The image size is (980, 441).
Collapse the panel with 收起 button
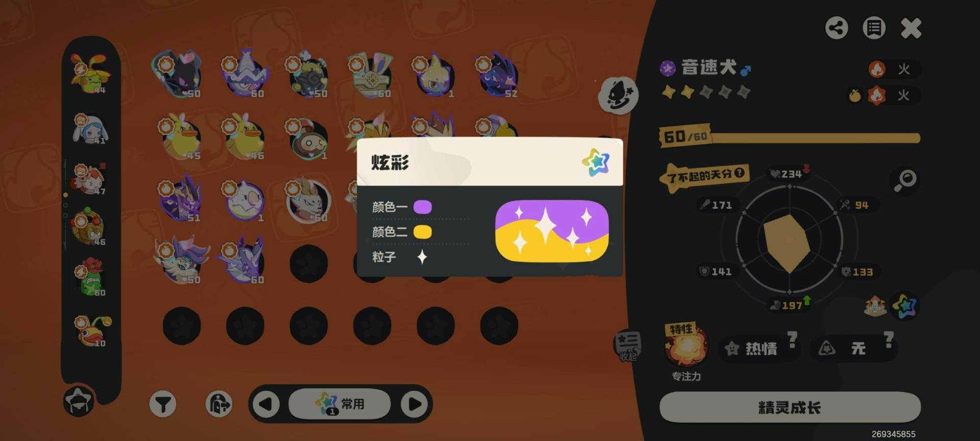point(627,346)
